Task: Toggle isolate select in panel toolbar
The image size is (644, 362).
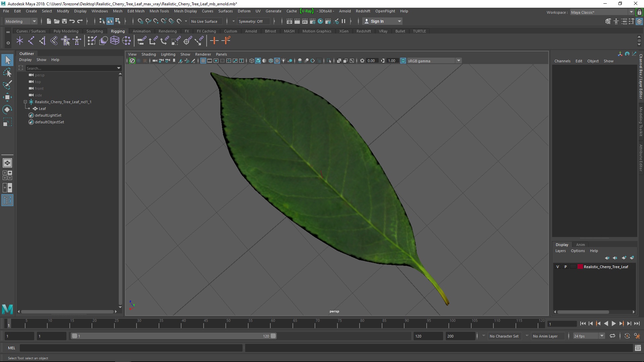Action: coord(329,61)
